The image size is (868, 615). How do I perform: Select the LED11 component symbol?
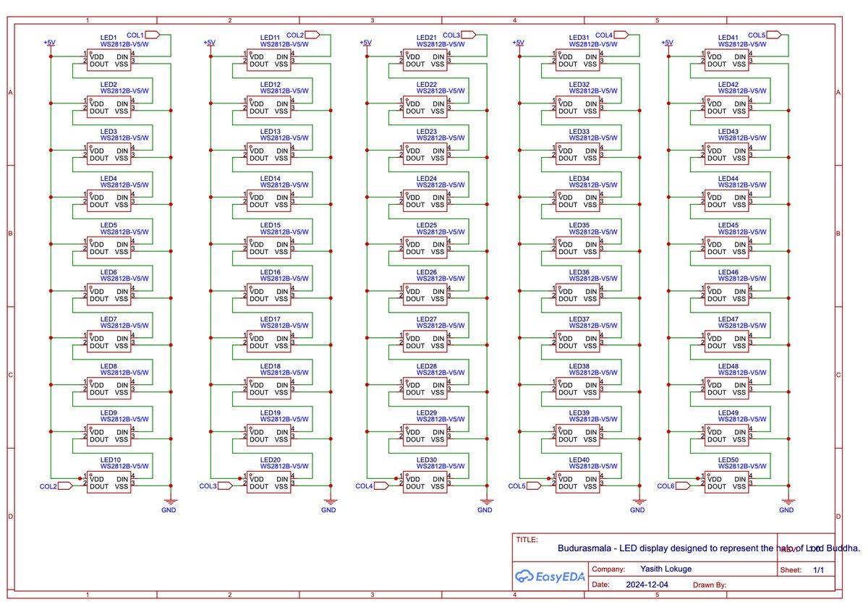pyautogui.click(x=269, y=59)
